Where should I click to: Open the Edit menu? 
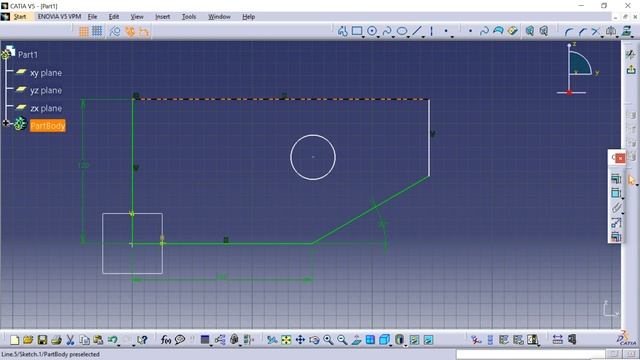point(114,17)
